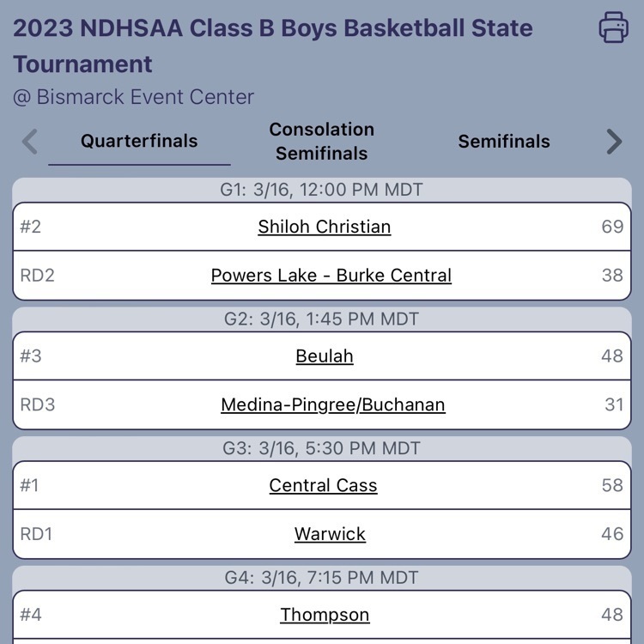View Thompson team page
The width and height of the screenshot is (644, 644).
[x=325, y=615]
